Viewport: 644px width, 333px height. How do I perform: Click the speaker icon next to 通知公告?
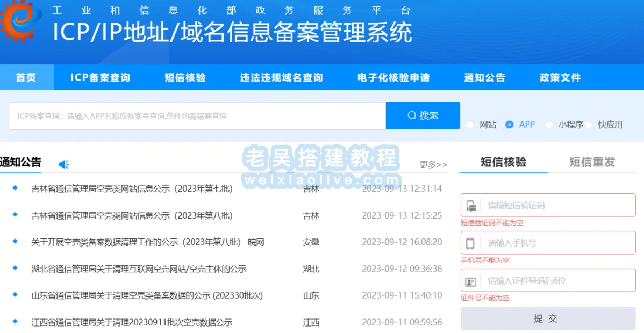click(63, 164)
